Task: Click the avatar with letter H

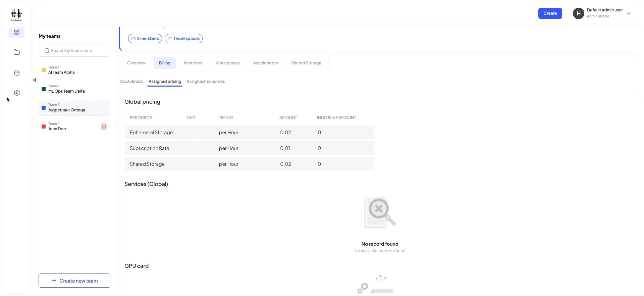Action: coord(579,13)
